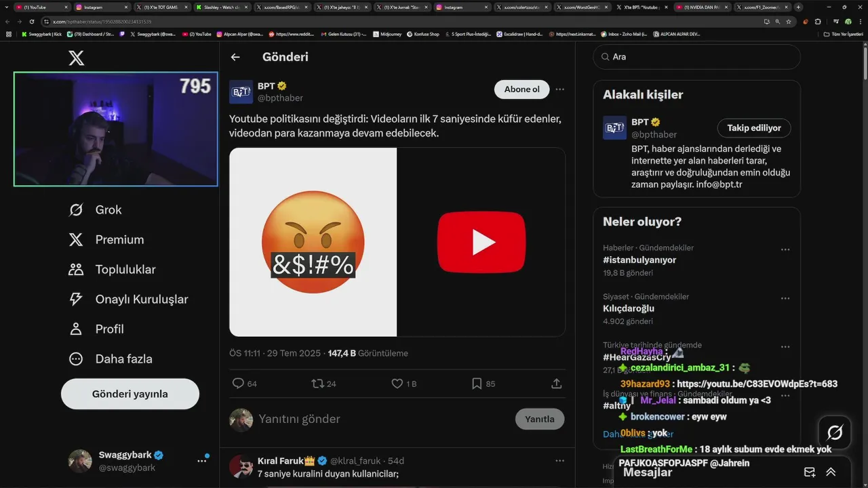Open the #istanbulyanıyor trending topic
The height and width of the screenshot is (488, 868).
(x=639, y=260)
